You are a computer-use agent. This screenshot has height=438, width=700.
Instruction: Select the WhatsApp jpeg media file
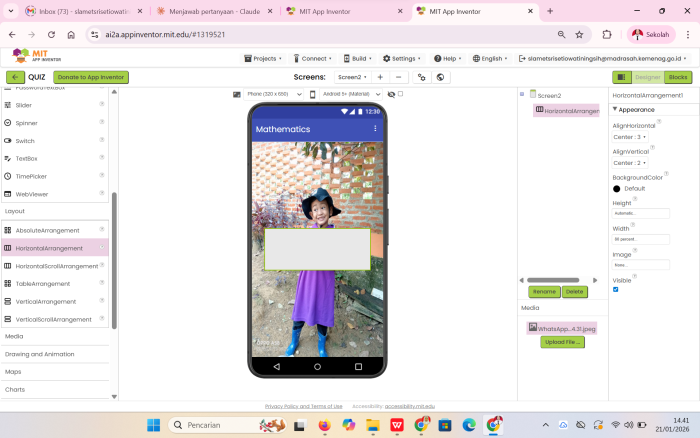click(562, 328)
